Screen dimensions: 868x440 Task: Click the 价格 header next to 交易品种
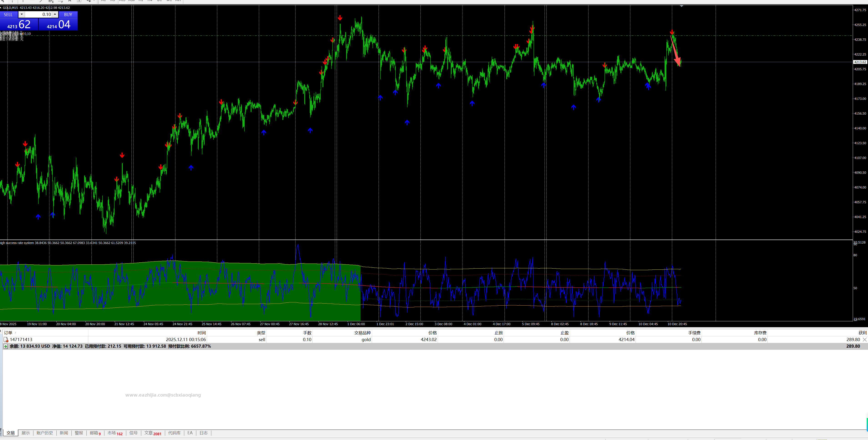(432, 333)
